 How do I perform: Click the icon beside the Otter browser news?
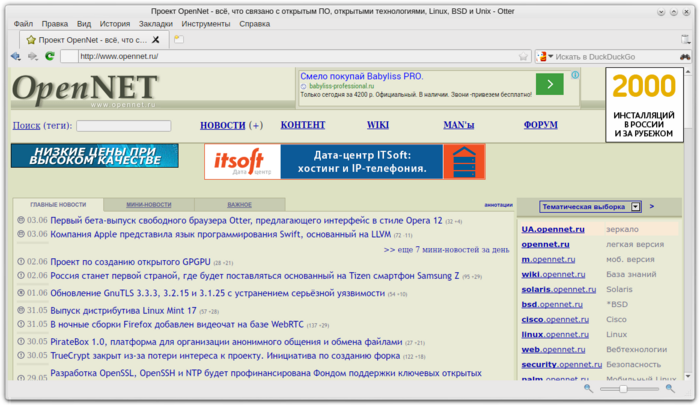pos(21,220)
